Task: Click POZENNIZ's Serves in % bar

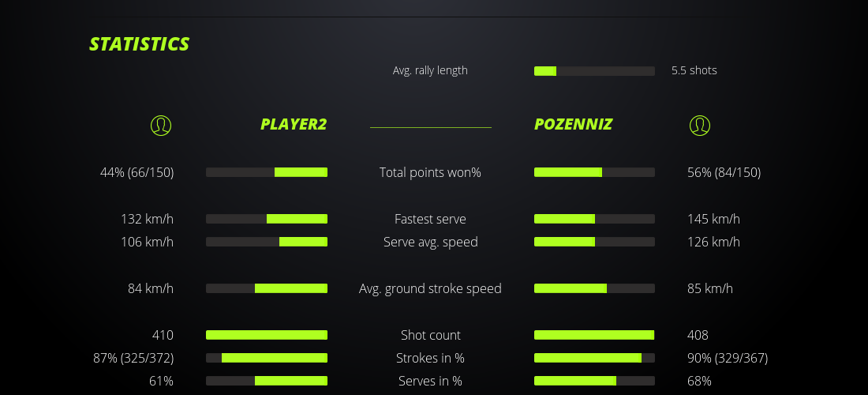Action: [594, 381]
